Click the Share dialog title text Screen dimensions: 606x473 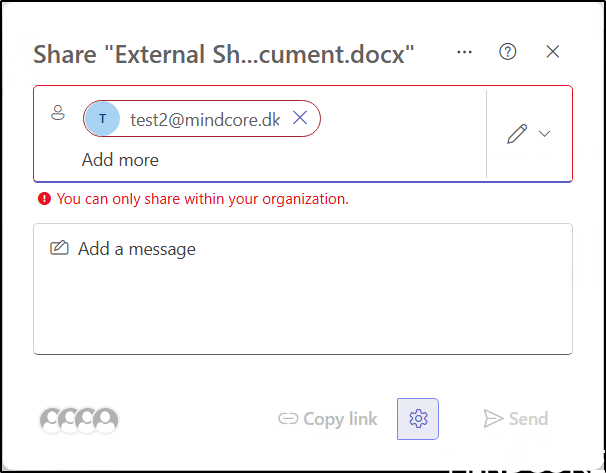223,54
